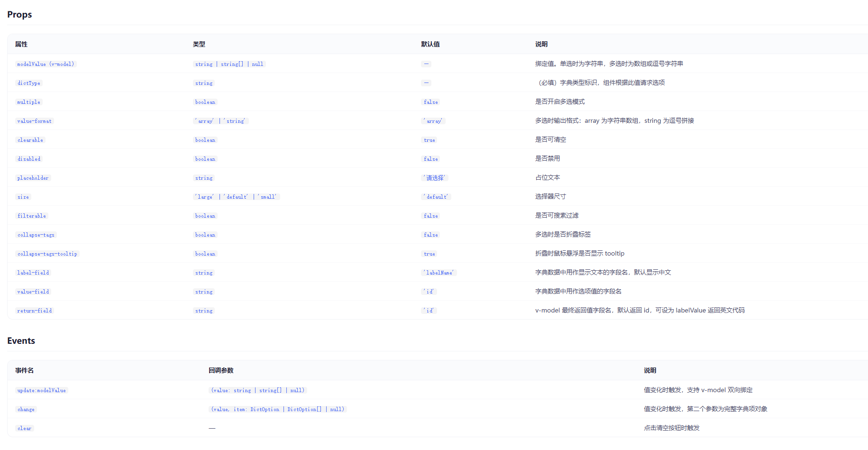Click the label-field property badge

click(33, 273)
